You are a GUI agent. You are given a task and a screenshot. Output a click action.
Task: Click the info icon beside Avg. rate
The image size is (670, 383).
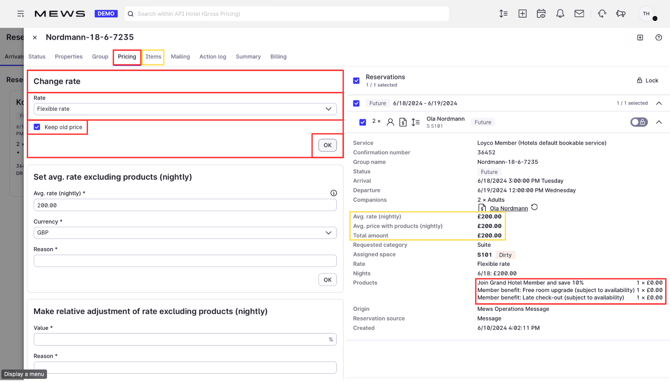tap(333, 193)
